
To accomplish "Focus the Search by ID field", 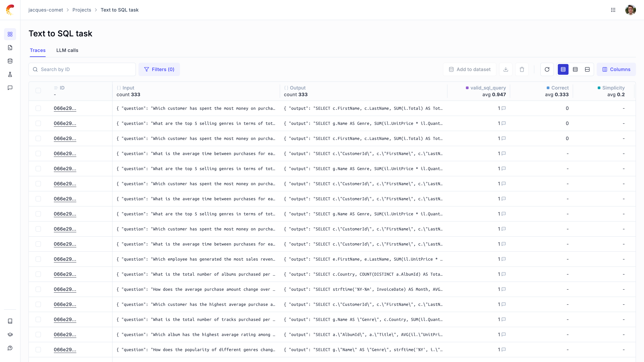I will (85, 69).
